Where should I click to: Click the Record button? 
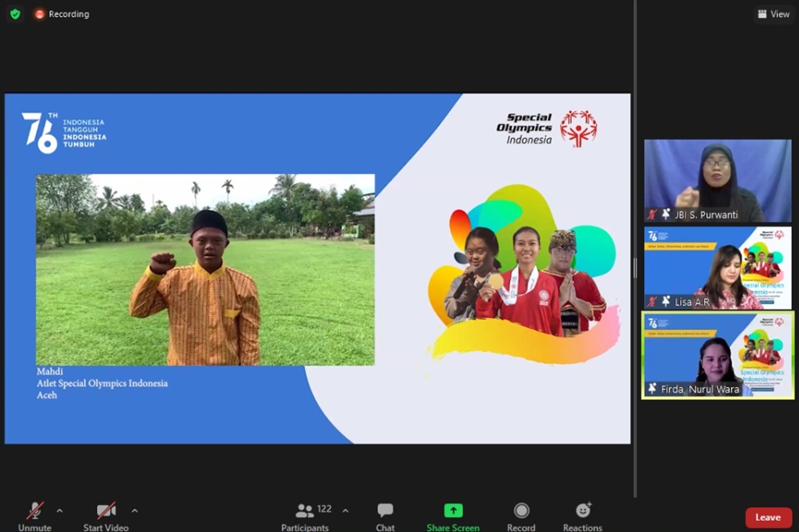point(521,517)
